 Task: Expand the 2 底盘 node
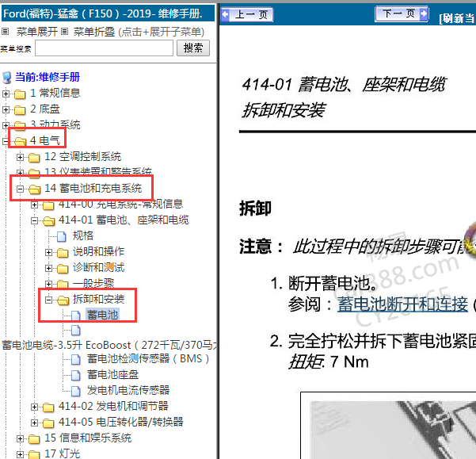[6, 109]
